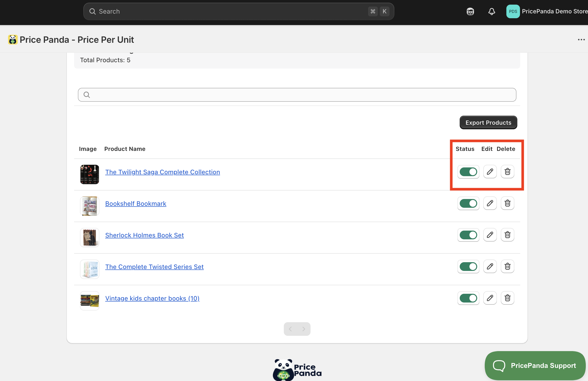This screenshot has width=588, height=381.
Task: Click Twilight Saga product thumbnail
Action: (89, 174)
